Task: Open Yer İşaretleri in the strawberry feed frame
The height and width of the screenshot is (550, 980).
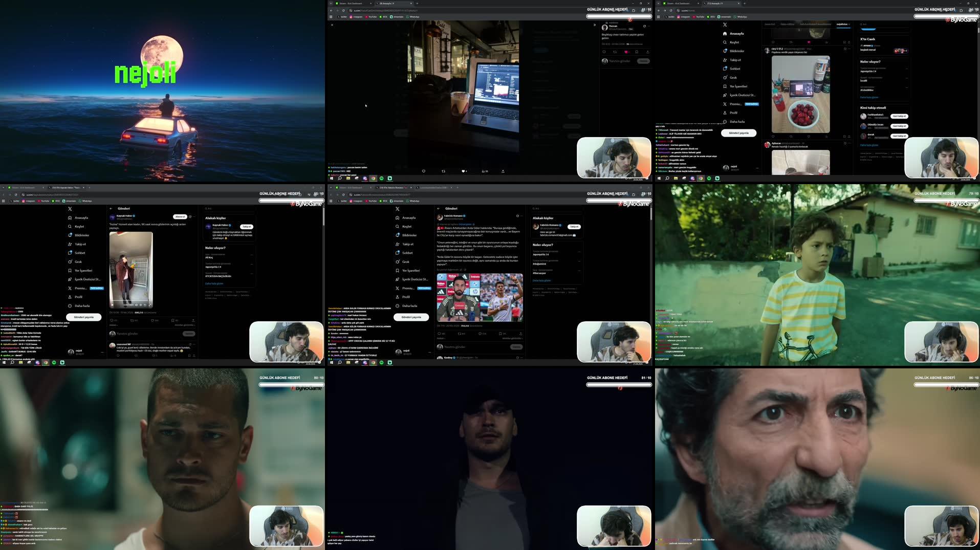Action: click(x=735, y=86)
